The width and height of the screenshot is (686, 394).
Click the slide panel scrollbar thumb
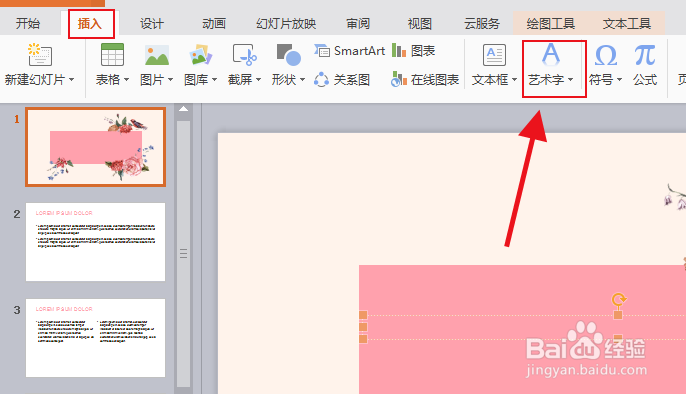pyautogui.click(x=184, y=254)
